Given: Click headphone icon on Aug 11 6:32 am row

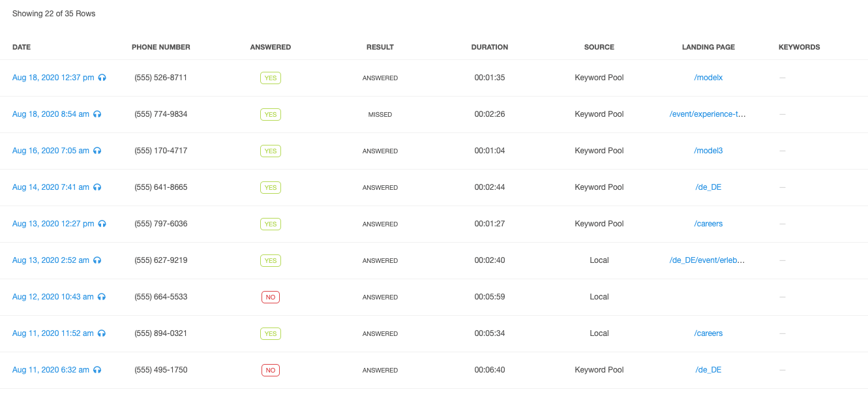Looking at the screenshot, I should (97, 370).
